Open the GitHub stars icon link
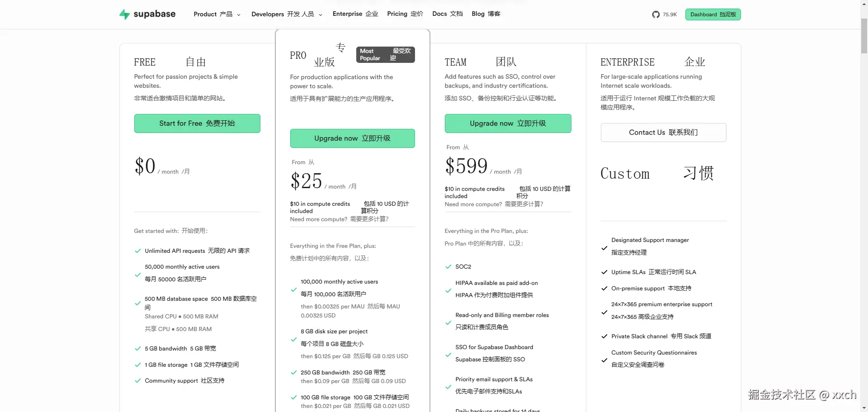The width and height of the screenshot is (868, 412). [x=656, y=14]
